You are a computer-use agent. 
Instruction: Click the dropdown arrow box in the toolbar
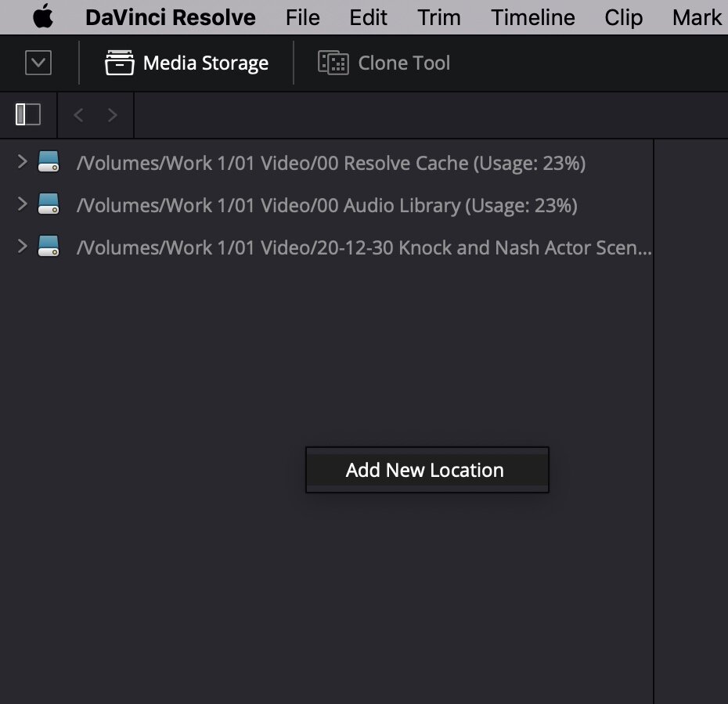pyautogui.click(x=38, y=63)
